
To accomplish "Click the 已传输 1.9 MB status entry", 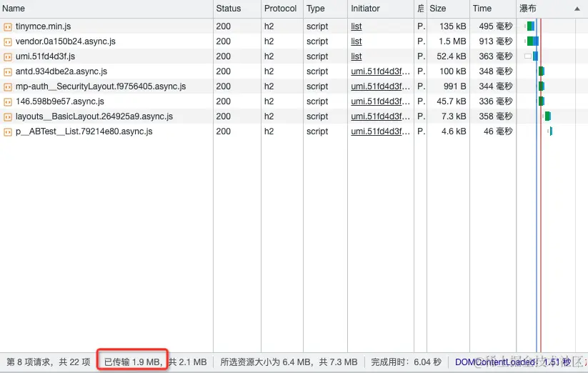I will (132, 362).
